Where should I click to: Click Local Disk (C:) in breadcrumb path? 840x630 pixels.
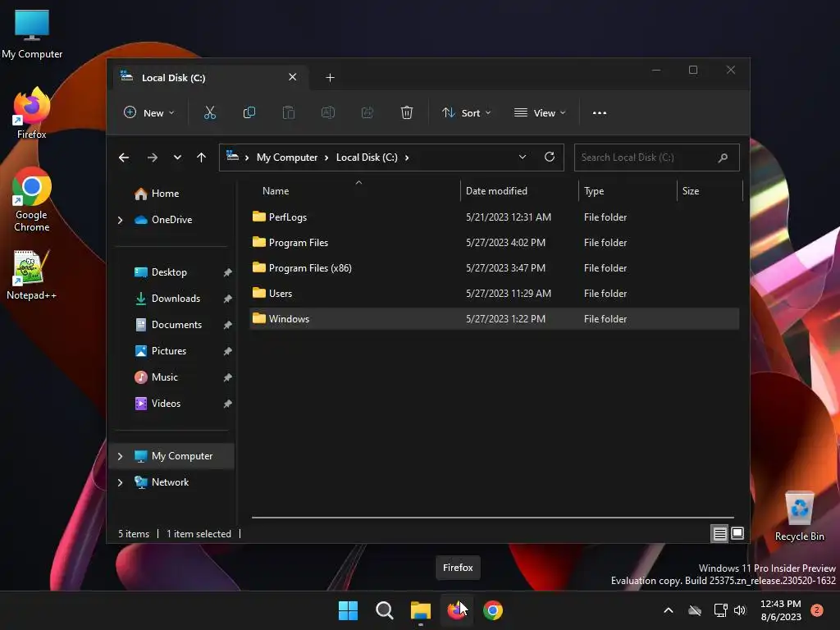point(367,157)
